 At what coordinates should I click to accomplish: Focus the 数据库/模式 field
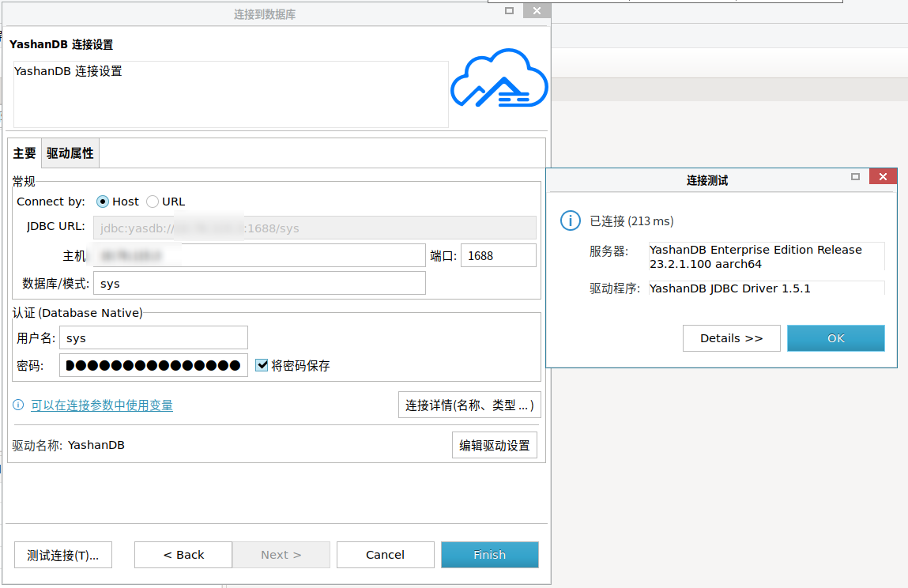coord(259,283)
